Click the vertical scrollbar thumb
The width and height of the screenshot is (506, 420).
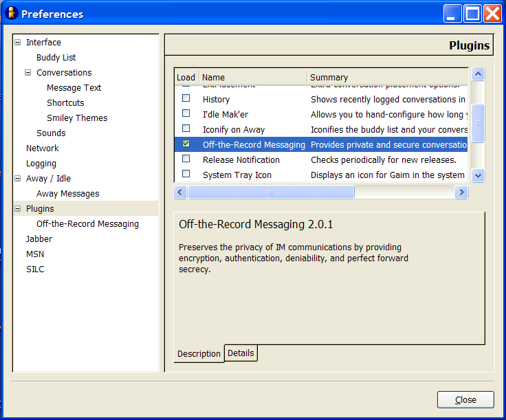click(478, 123)
